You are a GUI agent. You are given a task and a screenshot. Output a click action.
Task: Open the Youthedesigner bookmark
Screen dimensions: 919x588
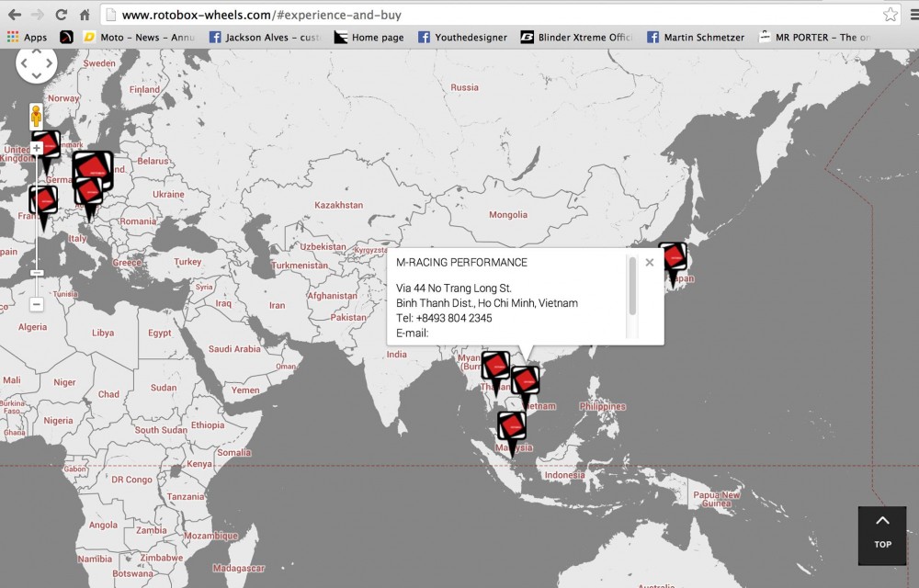click(x=462, y=38)
